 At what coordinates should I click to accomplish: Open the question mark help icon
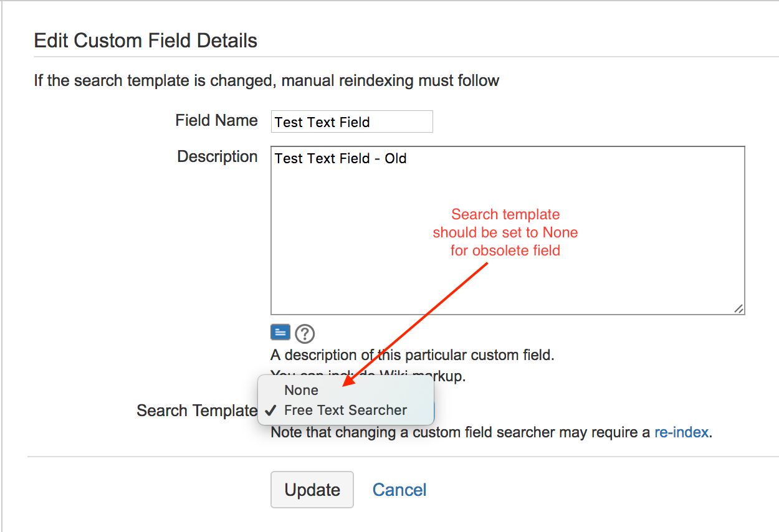305,334
